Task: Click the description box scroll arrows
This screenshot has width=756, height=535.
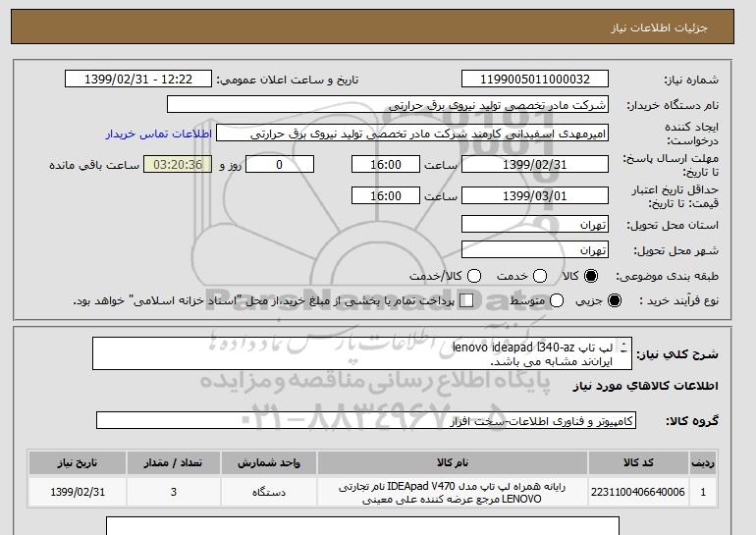Action: (x=623, y=348)
